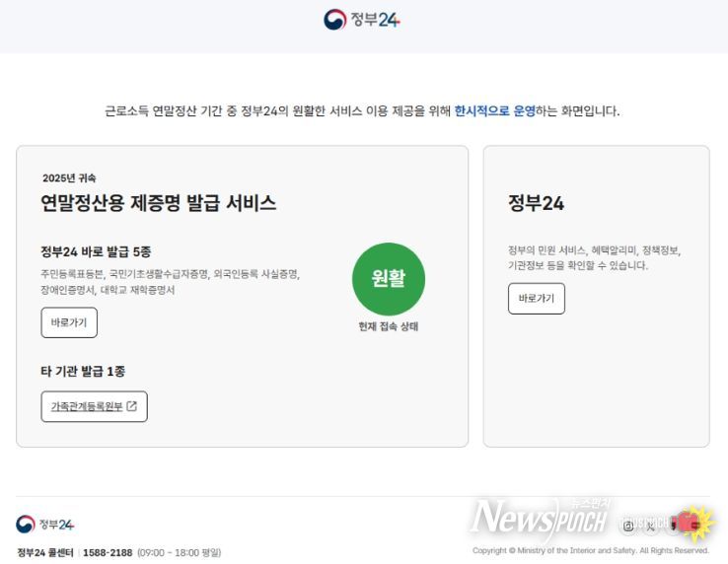The height and width of the screenshot is (564, 728).
Task: Click the blue 한시적으로 운영 text
Action: coord(494,111)
